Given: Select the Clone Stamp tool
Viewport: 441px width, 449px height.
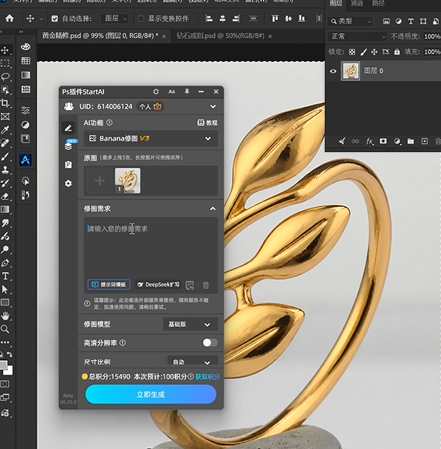Looking at the screenshot, I should click(5, 170).
